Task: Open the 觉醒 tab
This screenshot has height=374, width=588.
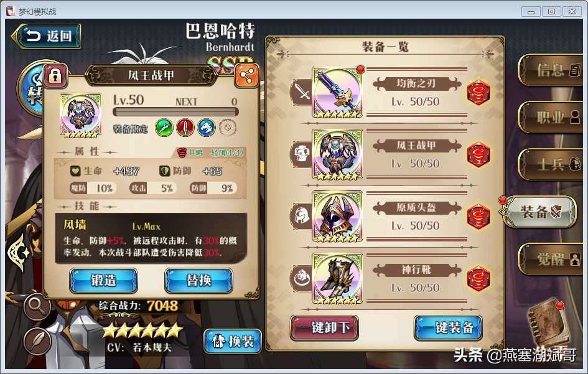Action: pos(551,259)
